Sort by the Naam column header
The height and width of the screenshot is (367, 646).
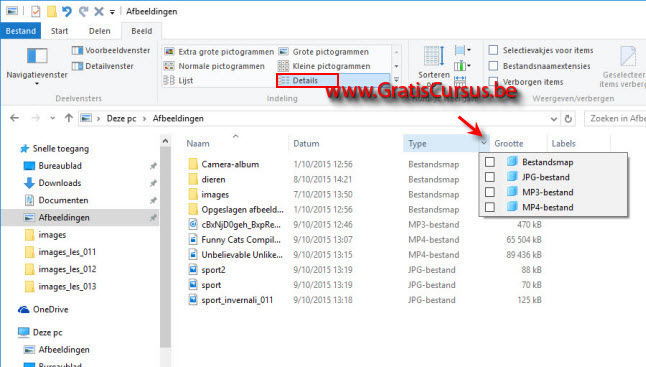[x=198, y=144]
